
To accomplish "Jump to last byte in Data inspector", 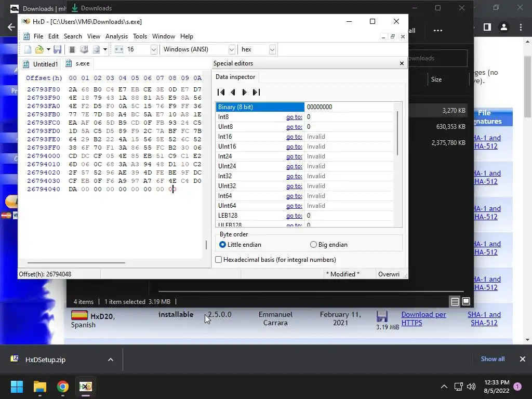I will tap(257, 92).
